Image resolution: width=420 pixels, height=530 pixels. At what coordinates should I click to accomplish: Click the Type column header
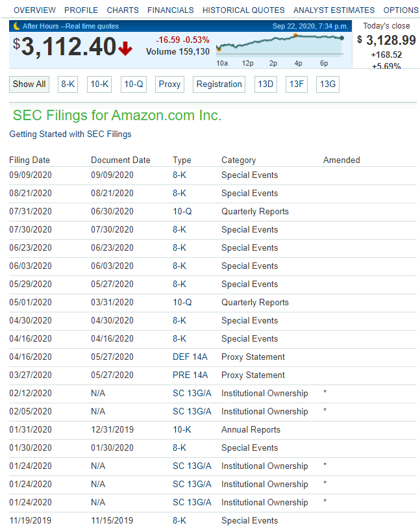182,160
